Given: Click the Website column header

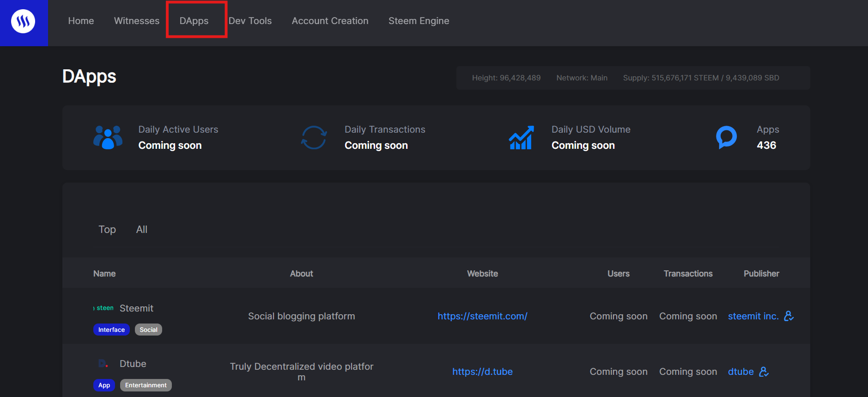Looking at the screenshot, I should point(482,274).
